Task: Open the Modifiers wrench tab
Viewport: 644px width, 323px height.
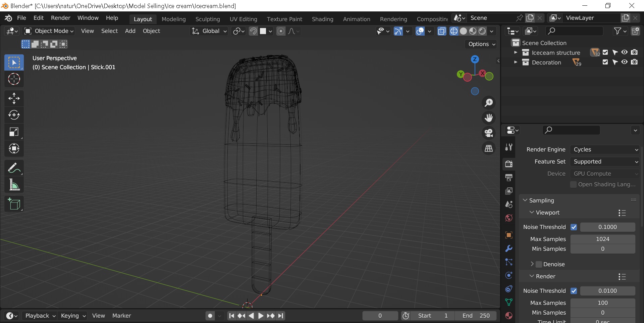Action: click(x=509, y=248)
